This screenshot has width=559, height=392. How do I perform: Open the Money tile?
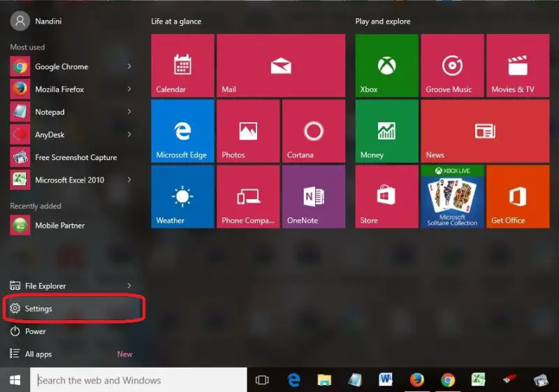(x=387, y=131)
